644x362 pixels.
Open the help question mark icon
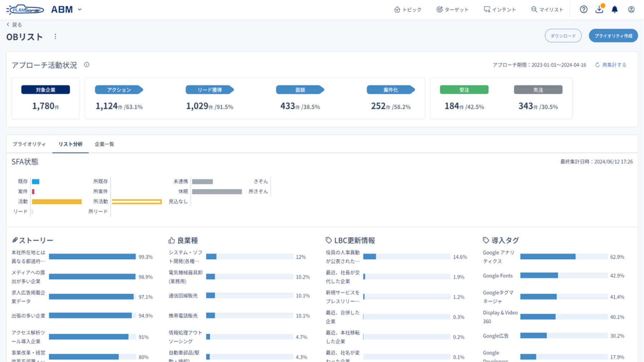coord(584,10)
